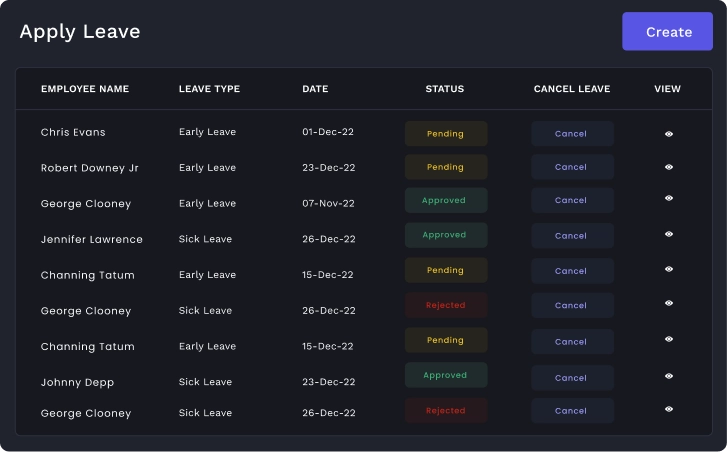
Task: Cancel George Clooney's 07-Nov-22 early leave
Action: coord(571,200)
